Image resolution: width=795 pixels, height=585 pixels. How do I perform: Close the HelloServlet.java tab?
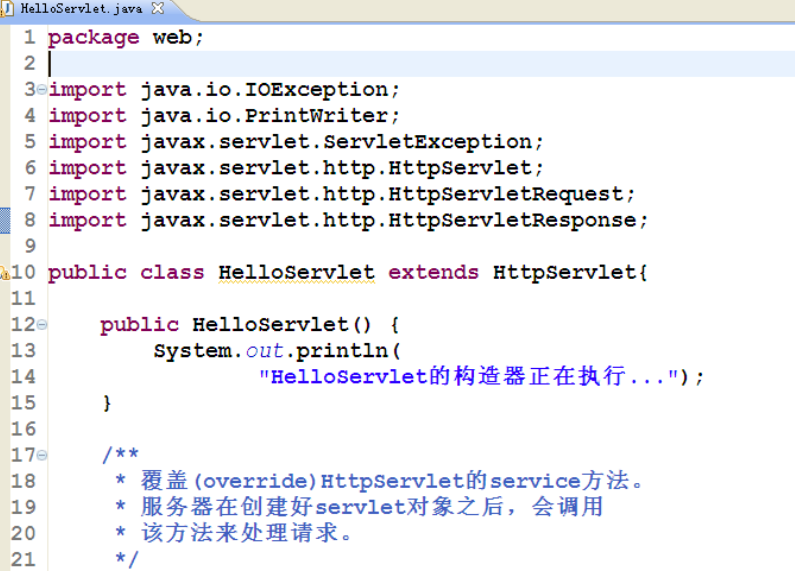click(x=158, y=8)
